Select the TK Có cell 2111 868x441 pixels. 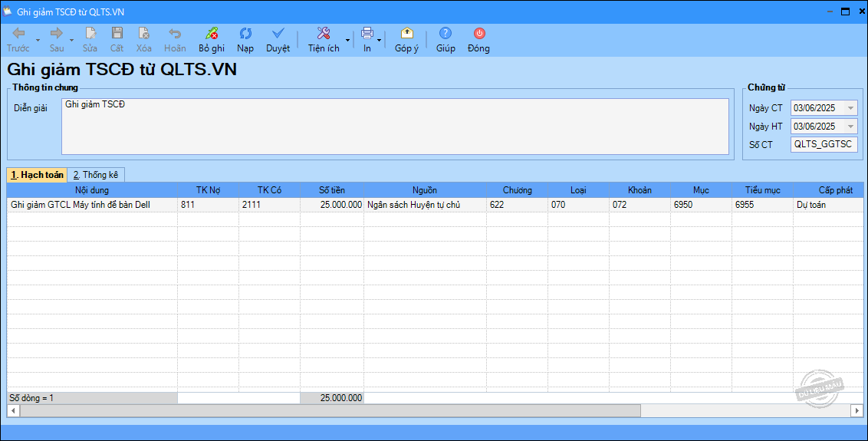click(x=270, y=205)
